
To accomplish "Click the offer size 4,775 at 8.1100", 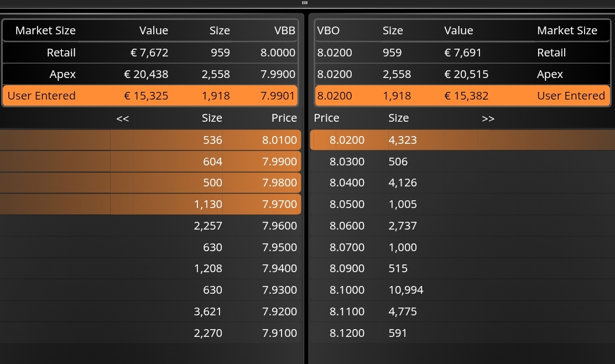I will click(403, 311).
